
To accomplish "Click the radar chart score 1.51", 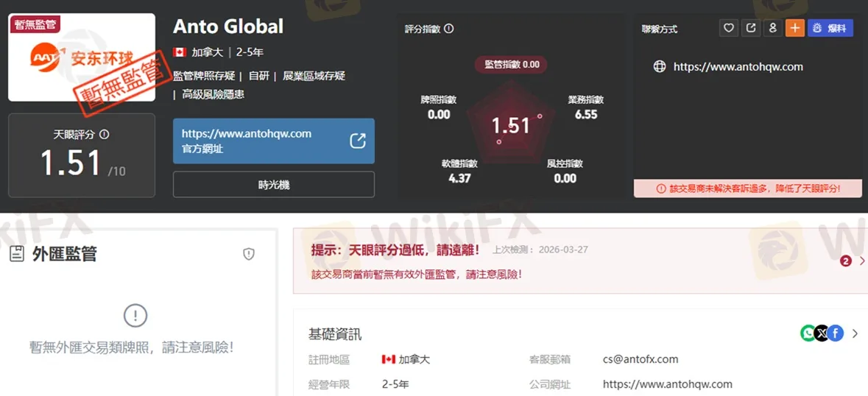I will click(511, 126).
